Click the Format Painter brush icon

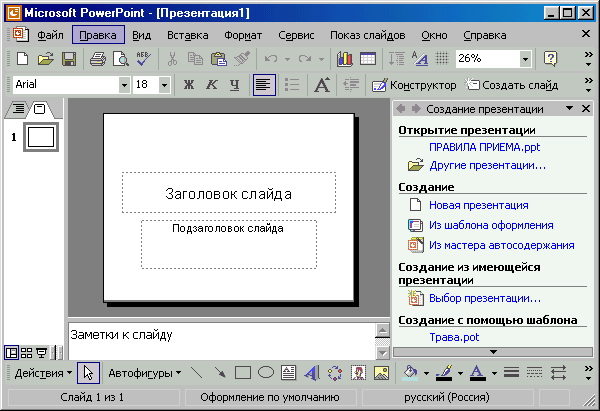(x=242, y=59)
